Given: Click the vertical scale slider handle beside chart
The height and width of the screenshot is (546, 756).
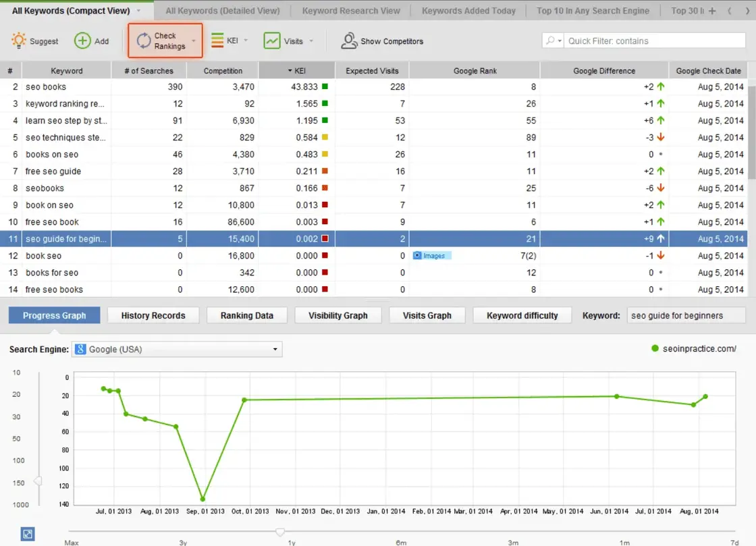Looking at the screenshot, I should (38, 481).
